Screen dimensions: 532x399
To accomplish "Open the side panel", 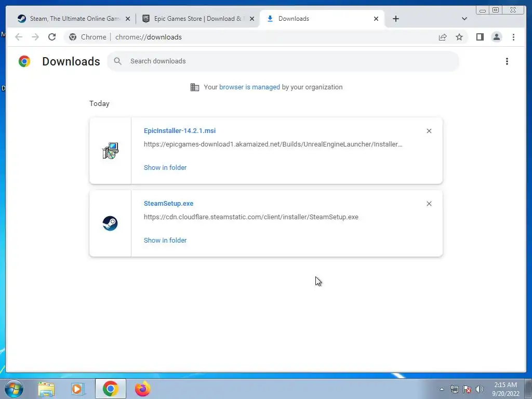I will (480, 37).
